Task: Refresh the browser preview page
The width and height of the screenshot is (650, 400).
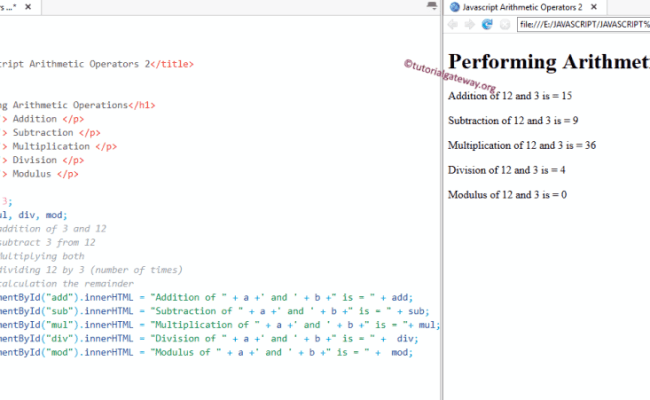Action: [x=487, y=24]
